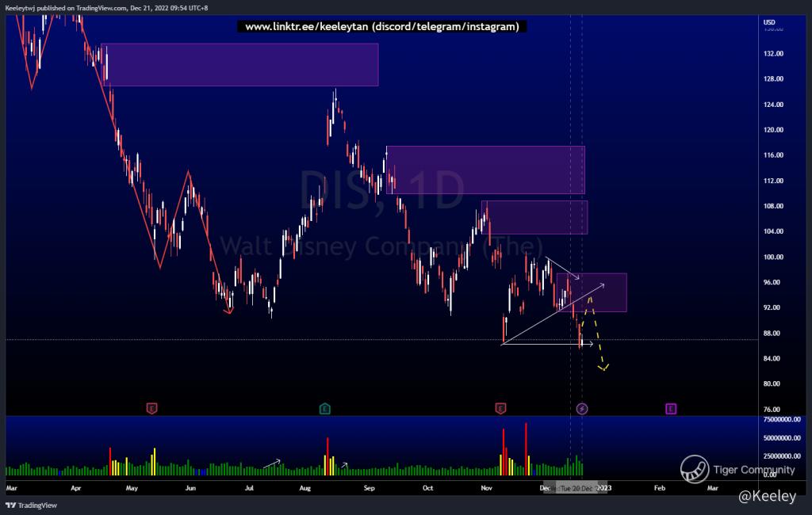Click the 108.00 price axis label
Image resolution: width=812 pixels, height=515 pixels.
(x=773, y=206)
